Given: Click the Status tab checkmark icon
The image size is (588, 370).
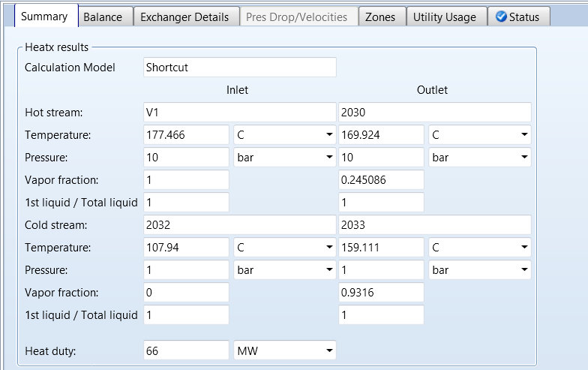Looking at the screenshot, I should (x=501, y=17).
